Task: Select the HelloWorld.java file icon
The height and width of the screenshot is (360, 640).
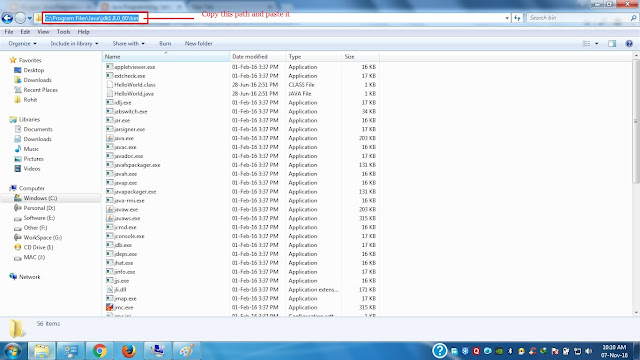Action: click(109, 93)
